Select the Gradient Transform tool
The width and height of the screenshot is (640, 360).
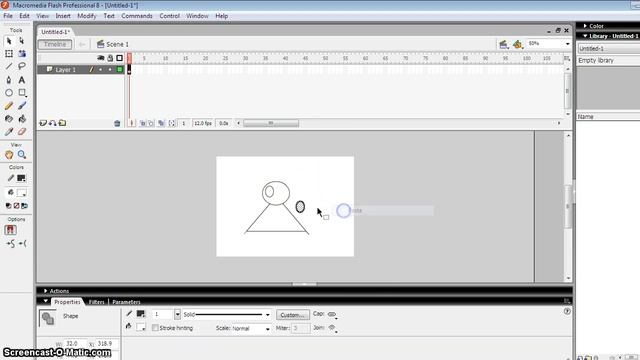pyautogui.click(x=22, y=53)
